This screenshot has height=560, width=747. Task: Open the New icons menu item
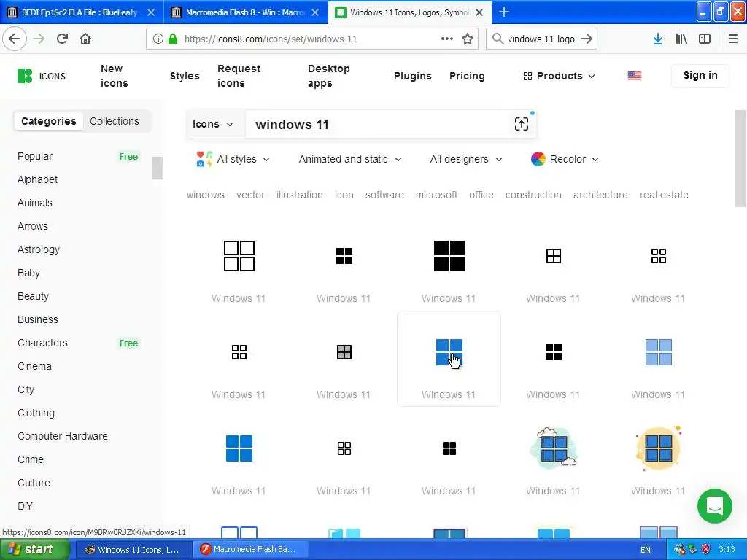pos(115,76)
